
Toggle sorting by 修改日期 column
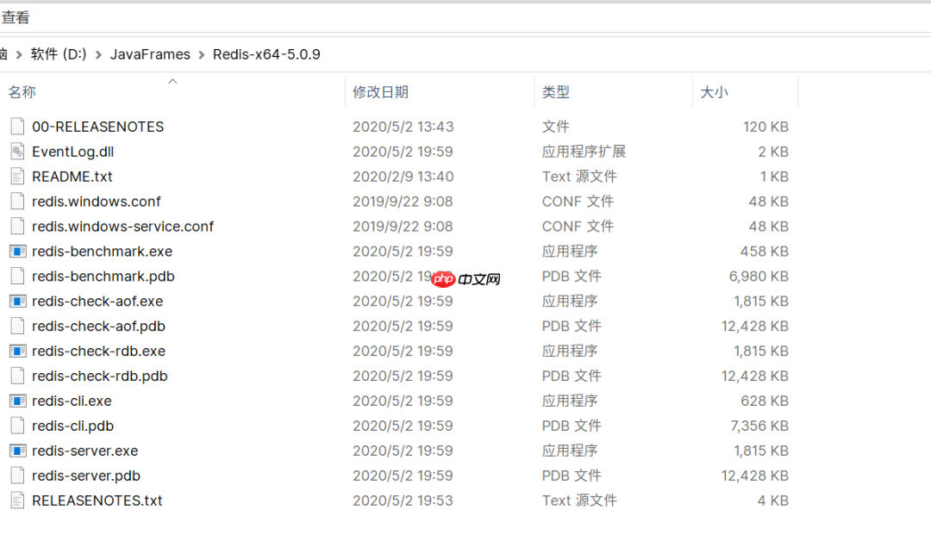tap(379, 91)
